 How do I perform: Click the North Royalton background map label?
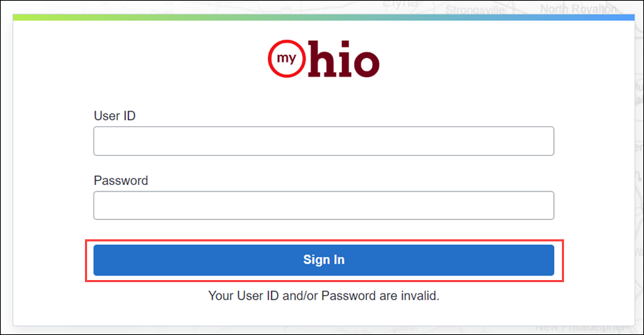click(579, 9)
